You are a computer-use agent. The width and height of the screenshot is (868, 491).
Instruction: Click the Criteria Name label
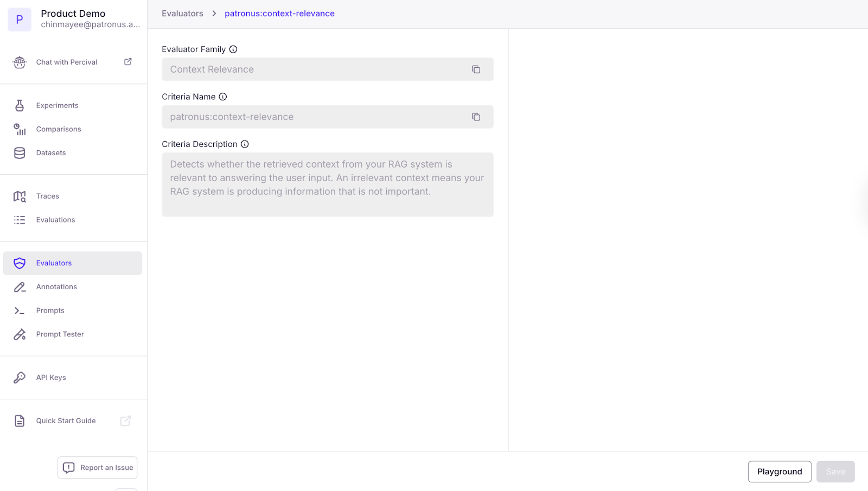pos(189,97)
